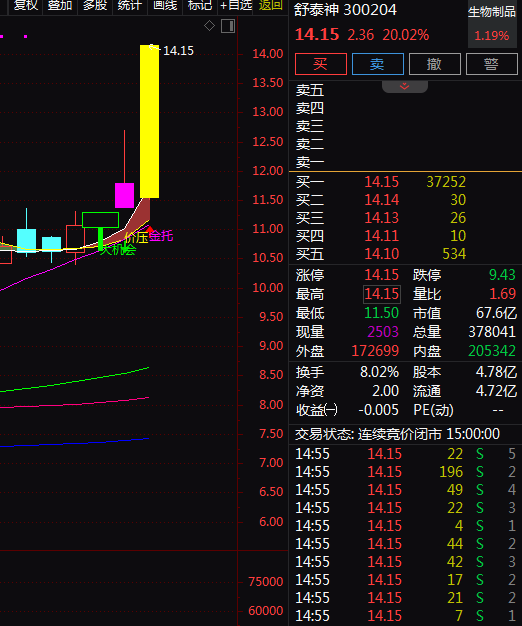Viewport: 522px width, 626px height.
Task: Click 买一 bid price 14.15
Action: pyautogui.click(x=382, y=182)
